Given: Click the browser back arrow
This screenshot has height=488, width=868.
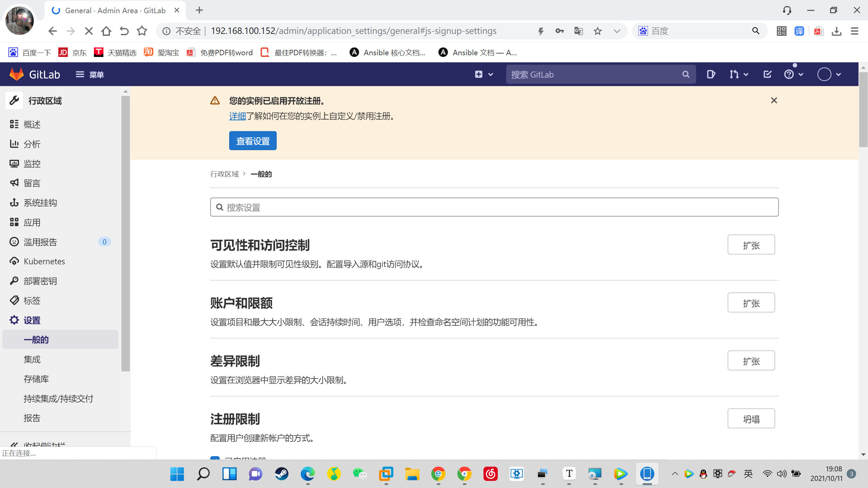Looking at the screenshot, I should (53, 31).
